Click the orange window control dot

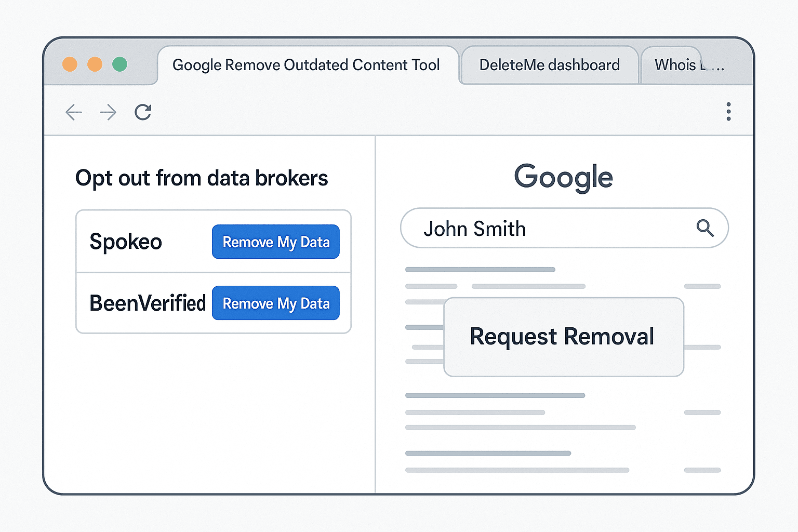(70, 64)
